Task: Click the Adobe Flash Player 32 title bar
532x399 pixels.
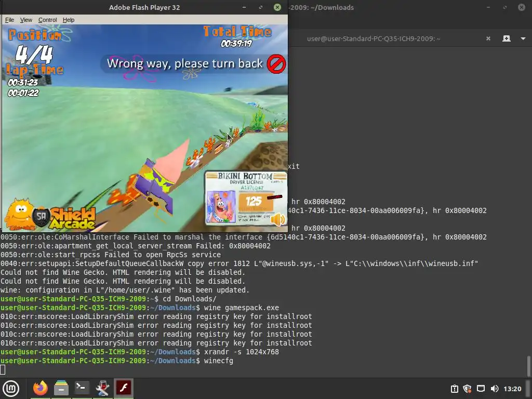Action: tap(144, 7)
